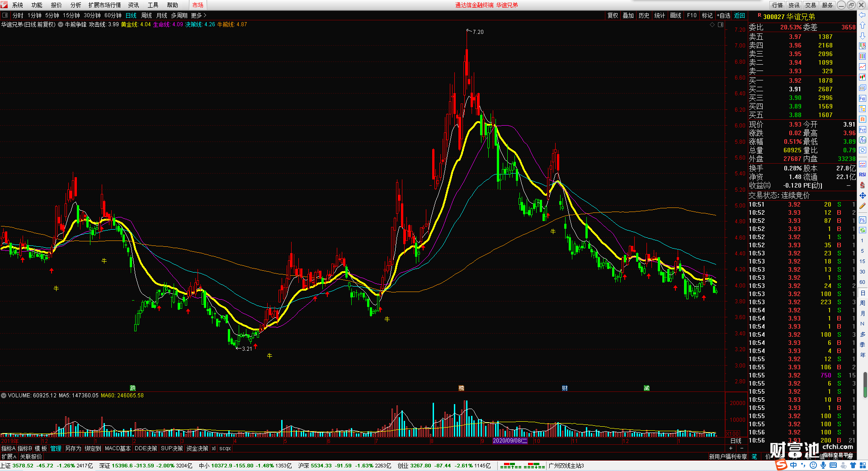Viewport: 868px width, 471px height.
Task: Click the down arrow icon in right sidebar
Action: 862,36
